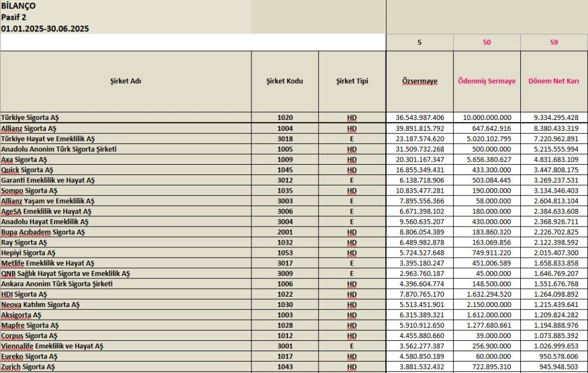The image size is (588, 373).
Task: Click net profit value 3.269.237.531
Action: point(554,180)
